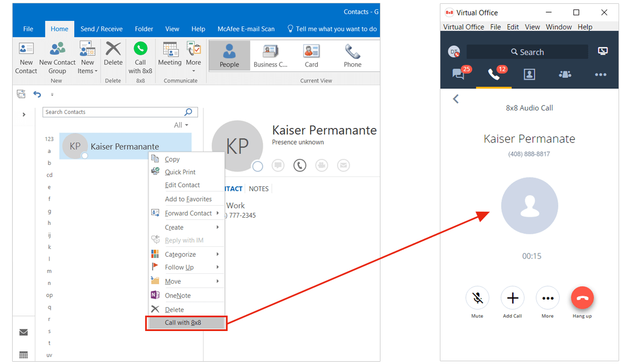This screenshot has width=629, height=364.
Task: Select Phone view
Action: coord(352,56)
